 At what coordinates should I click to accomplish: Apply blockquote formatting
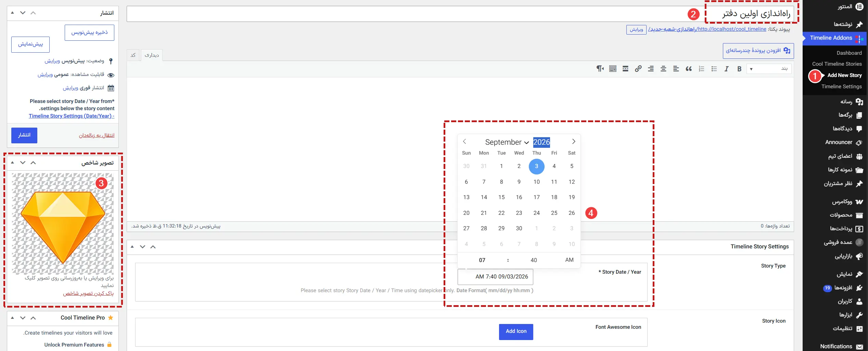(689, 69)
